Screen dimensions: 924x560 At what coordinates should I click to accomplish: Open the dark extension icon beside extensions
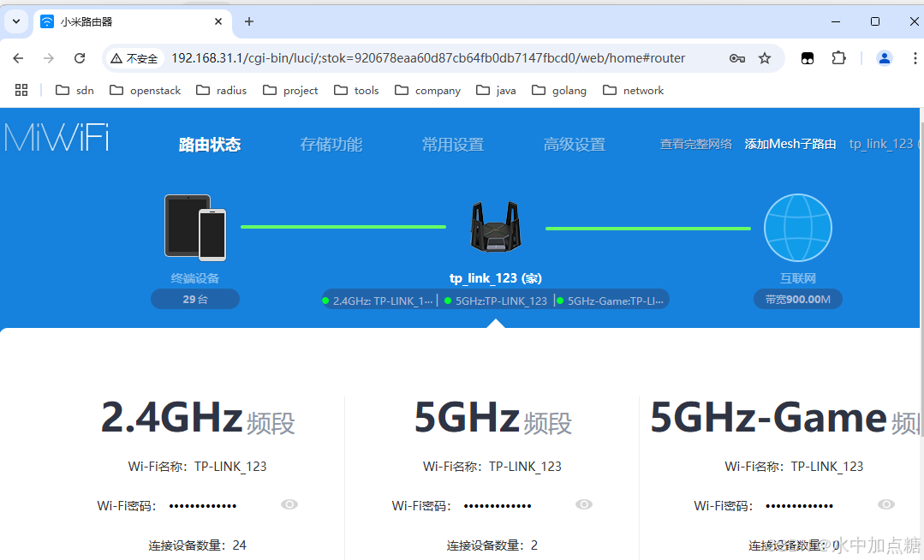click(x=808, y=58)
